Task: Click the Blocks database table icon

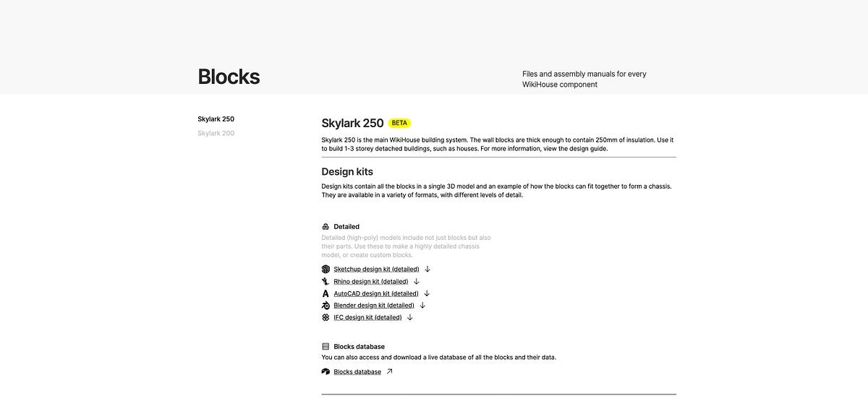Action: pos(325,347)
